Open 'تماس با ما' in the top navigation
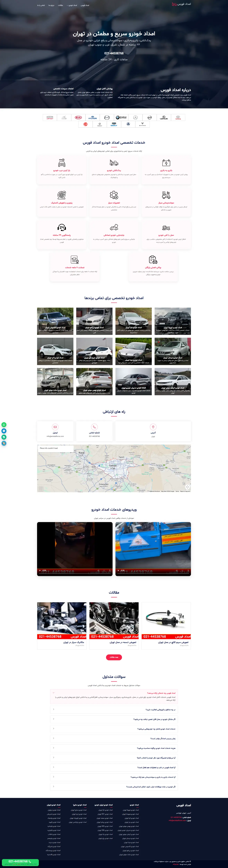This screenshot has height=868, width=228. pyautogui.click(x=41, y=5)
